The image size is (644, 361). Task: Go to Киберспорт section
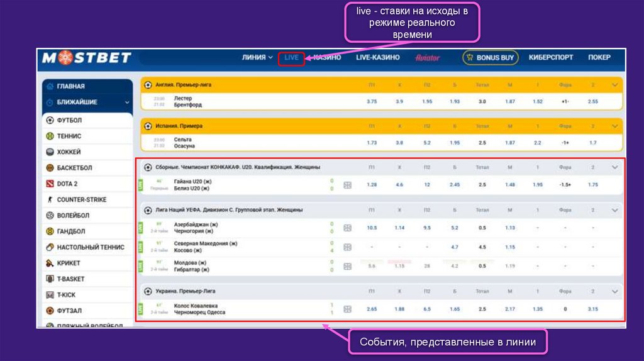coord(551,57)
